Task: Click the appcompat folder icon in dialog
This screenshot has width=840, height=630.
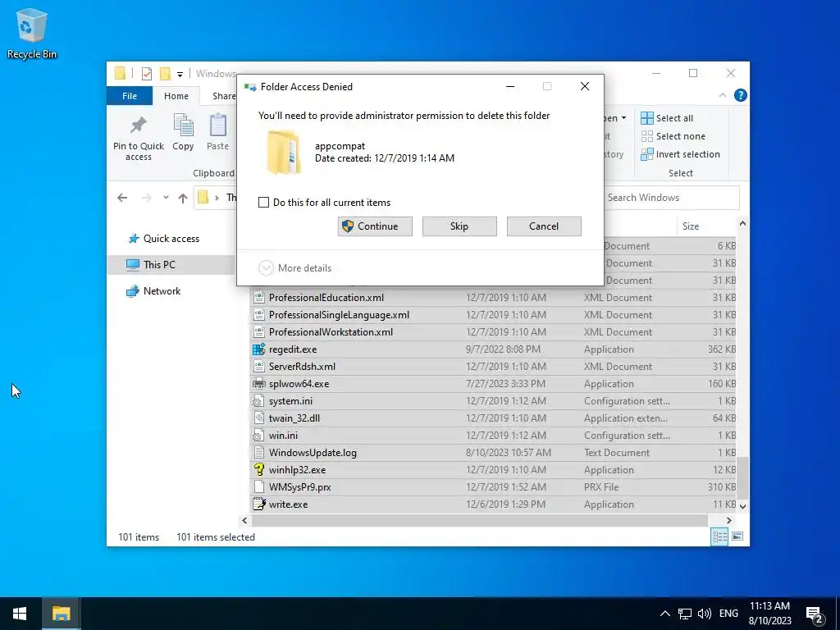Action: [283, 152]
